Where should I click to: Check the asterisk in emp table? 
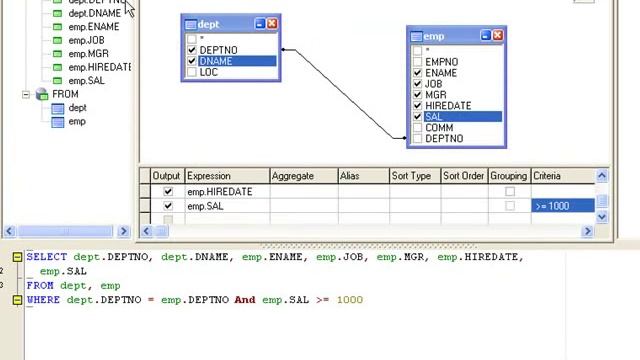[417, 51]
